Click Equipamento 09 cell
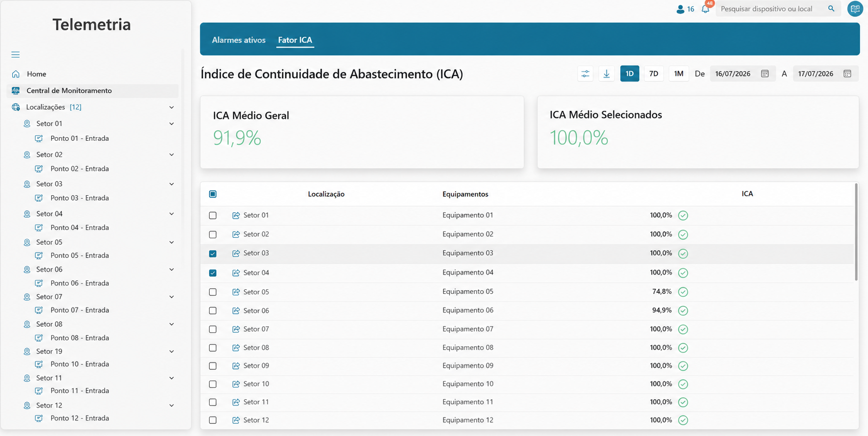The width and height of the screenshot is (868, 436). coord(468,365)
